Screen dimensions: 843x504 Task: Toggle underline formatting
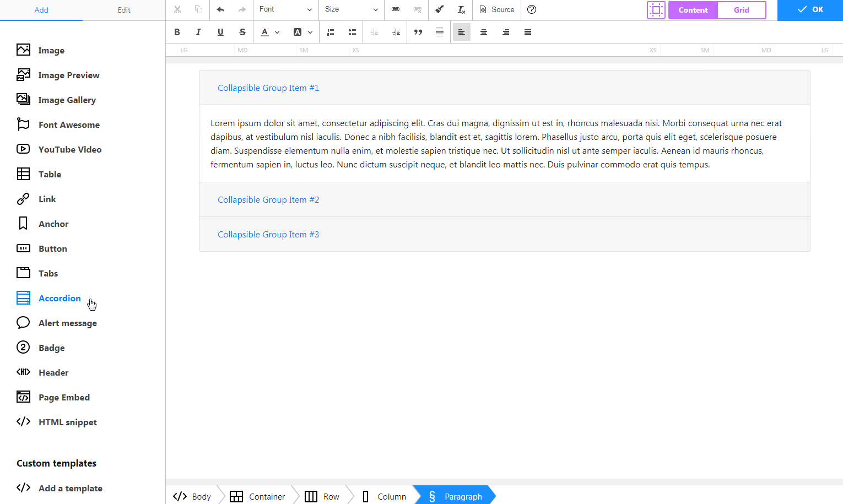220,32
